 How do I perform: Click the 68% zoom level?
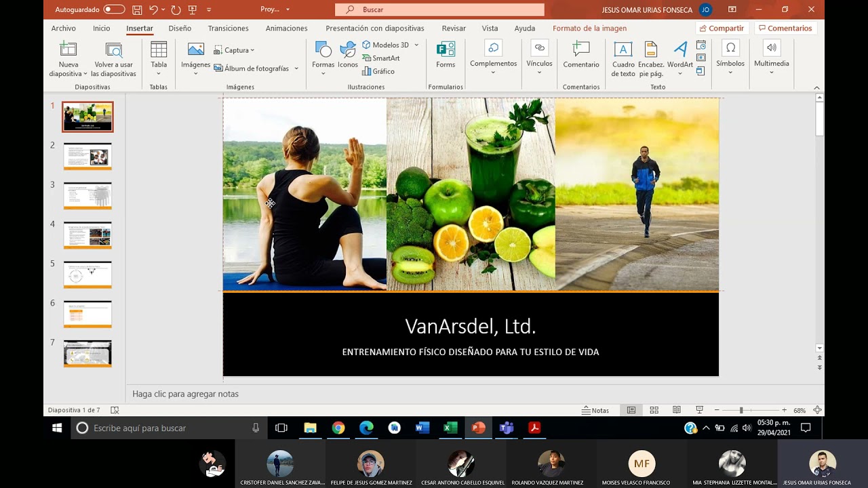click(x=800, y=410)
